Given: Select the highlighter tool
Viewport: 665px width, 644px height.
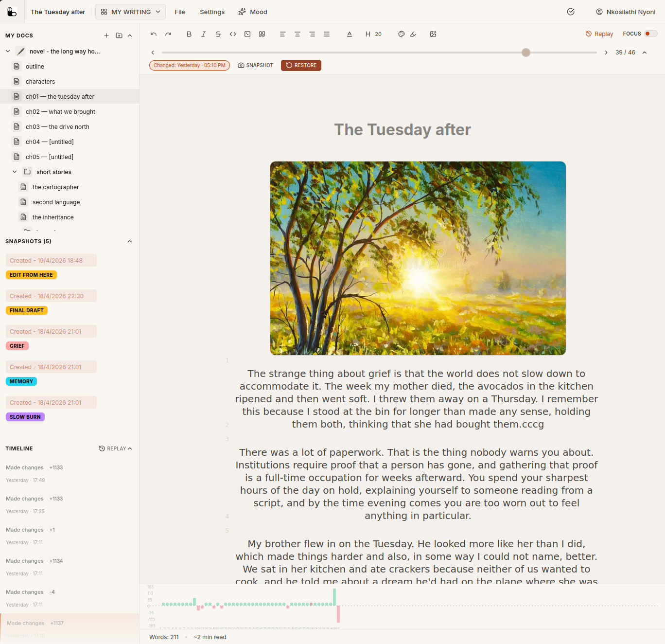Looking at the screenshot, I should point(413,34).
